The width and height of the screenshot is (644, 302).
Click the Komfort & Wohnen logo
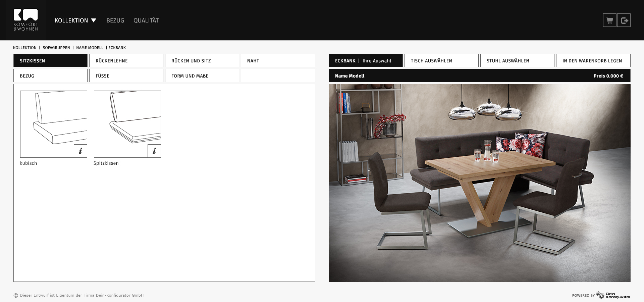pos(26,20)
